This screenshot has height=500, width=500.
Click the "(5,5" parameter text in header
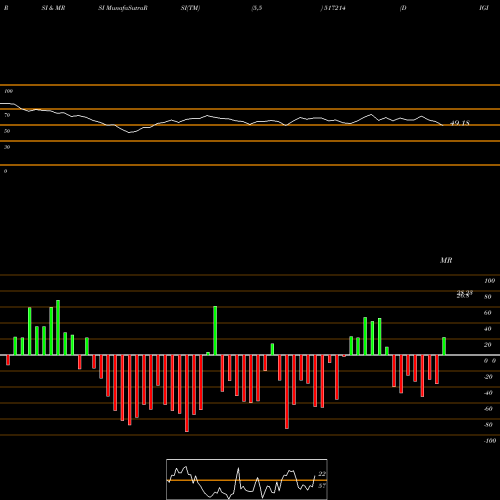(x=257, y=8)
